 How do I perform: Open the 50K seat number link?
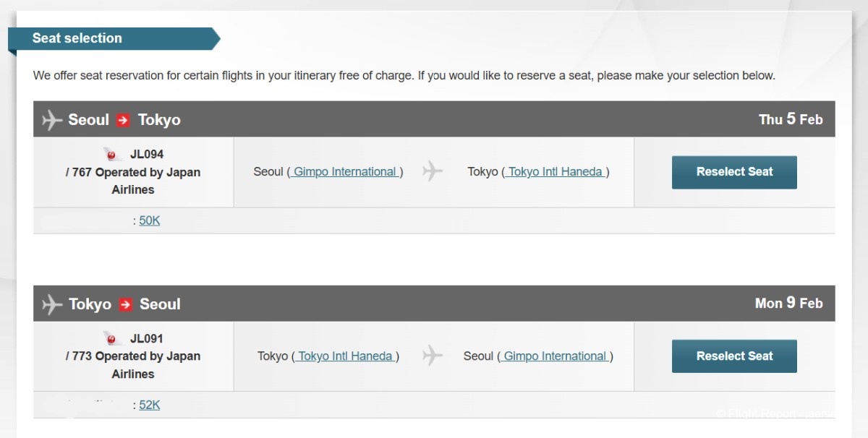(149, 220)
